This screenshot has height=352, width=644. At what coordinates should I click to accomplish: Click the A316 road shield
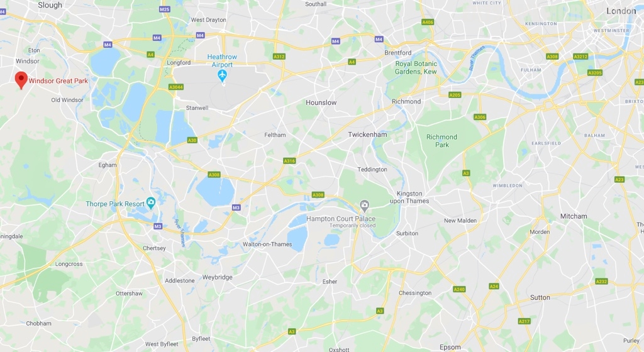tap(289, 161)
